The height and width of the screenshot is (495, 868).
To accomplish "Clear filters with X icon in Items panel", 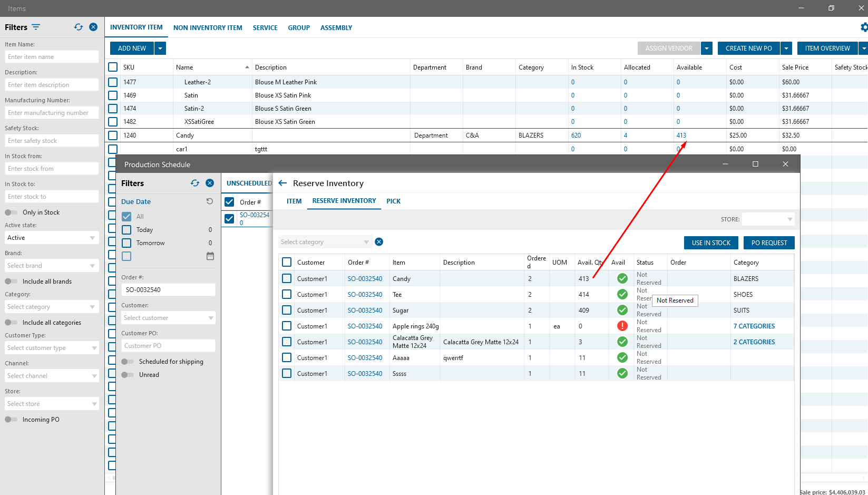I will tap(93, 27).
